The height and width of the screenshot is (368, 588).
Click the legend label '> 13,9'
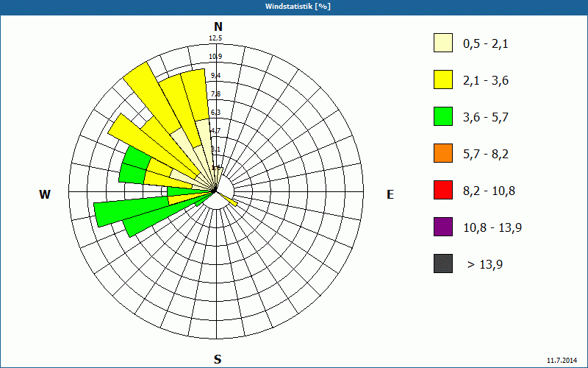point(485,265)
